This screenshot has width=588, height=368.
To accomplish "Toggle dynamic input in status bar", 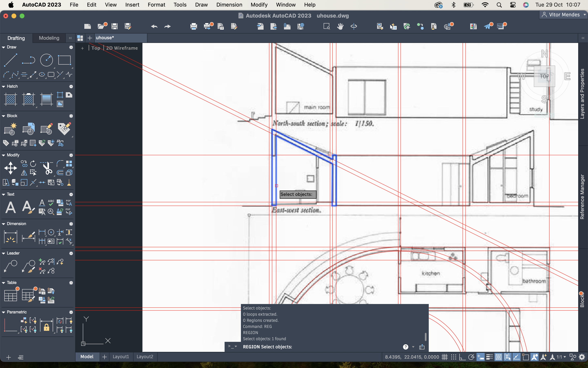I will [480, 357].
